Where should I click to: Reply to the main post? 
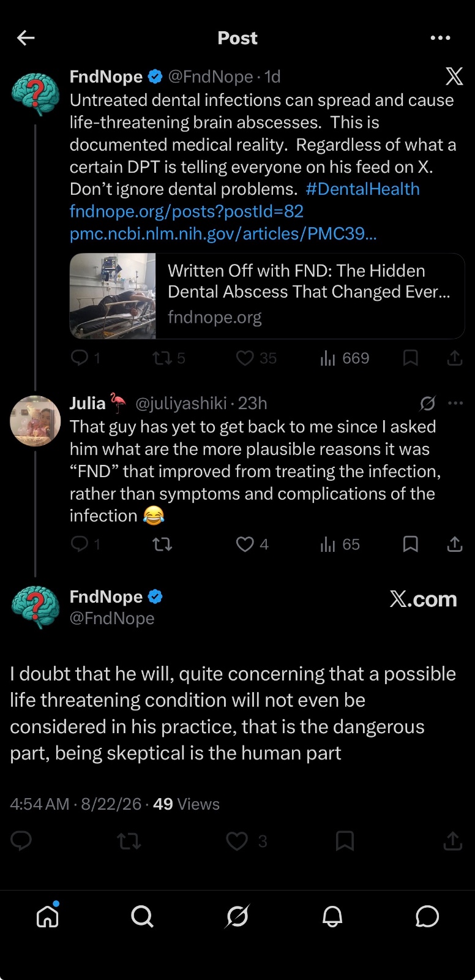pos(21,841)
